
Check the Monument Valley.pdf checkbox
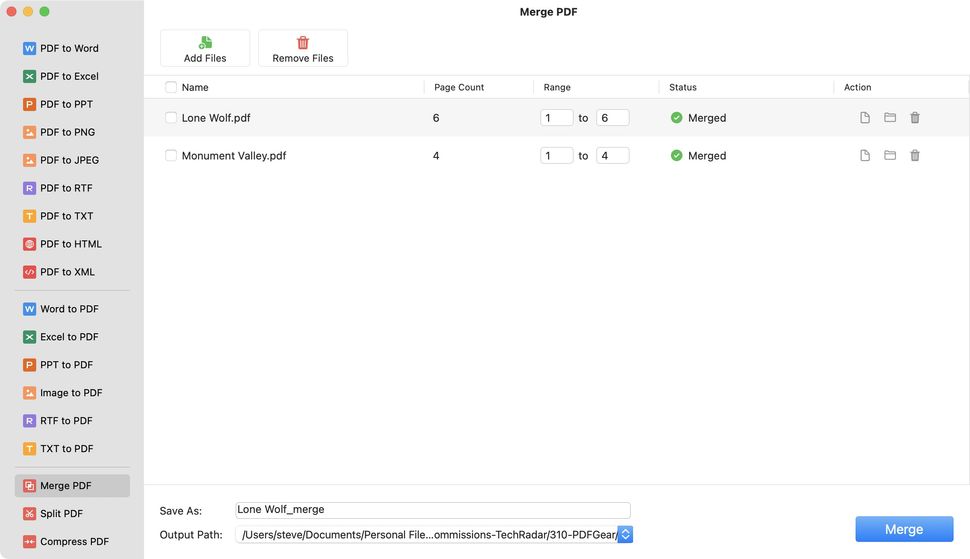171,156
